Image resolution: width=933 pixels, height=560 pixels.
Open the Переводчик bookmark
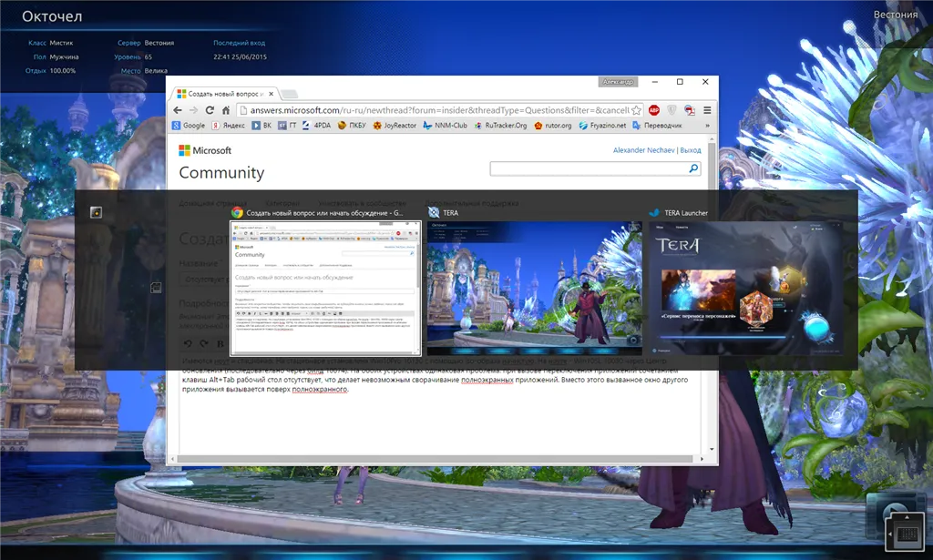pyautogui.click(x=657, y=126)
